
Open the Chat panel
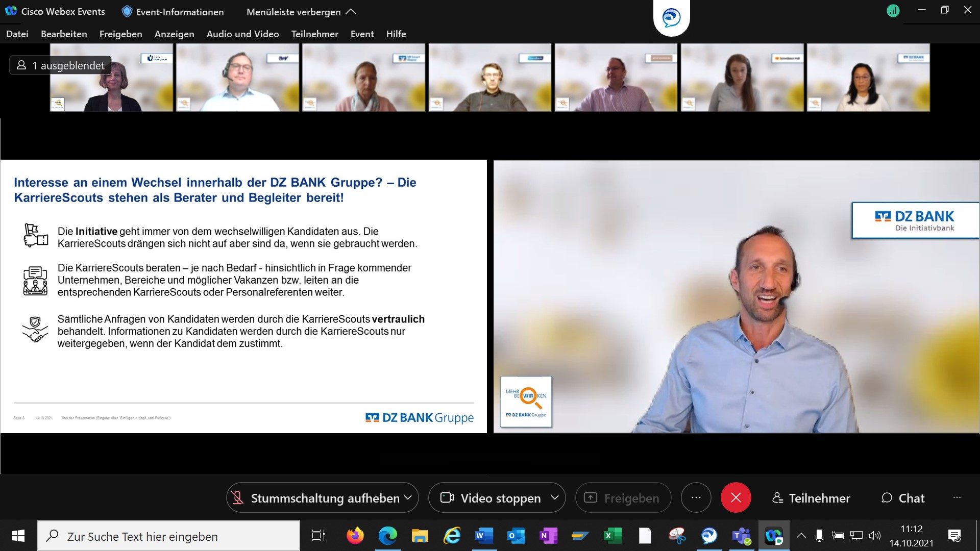pyautogui.click(x=903, y=498)
